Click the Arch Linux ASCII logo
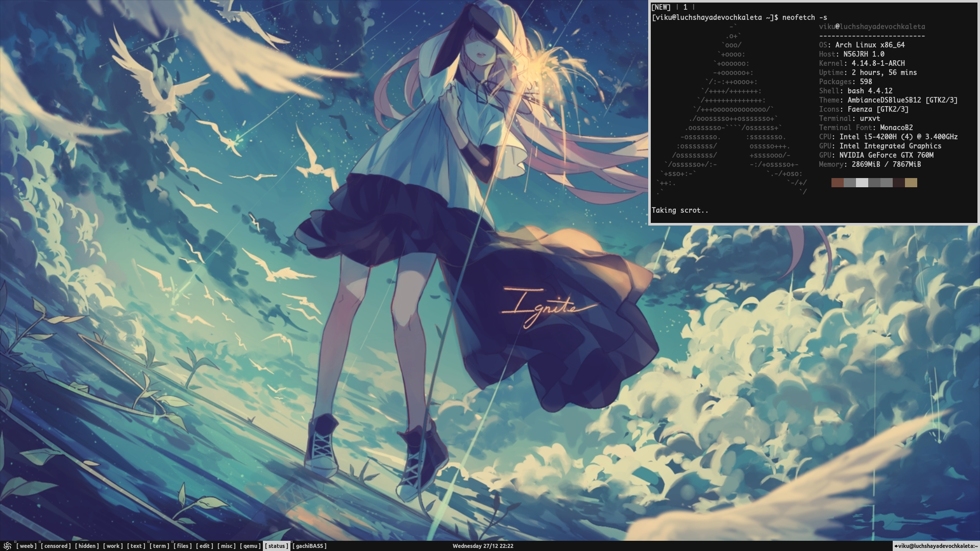Viewport: 980px width, 551px height. [732, 109]
